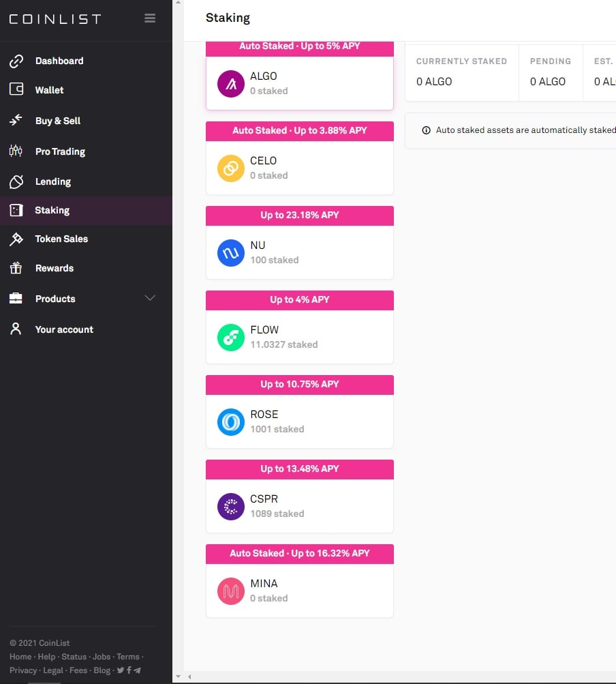Click the ALGO coin logo
Viewport: 616px width, 684px height.
tap(230, 84)
